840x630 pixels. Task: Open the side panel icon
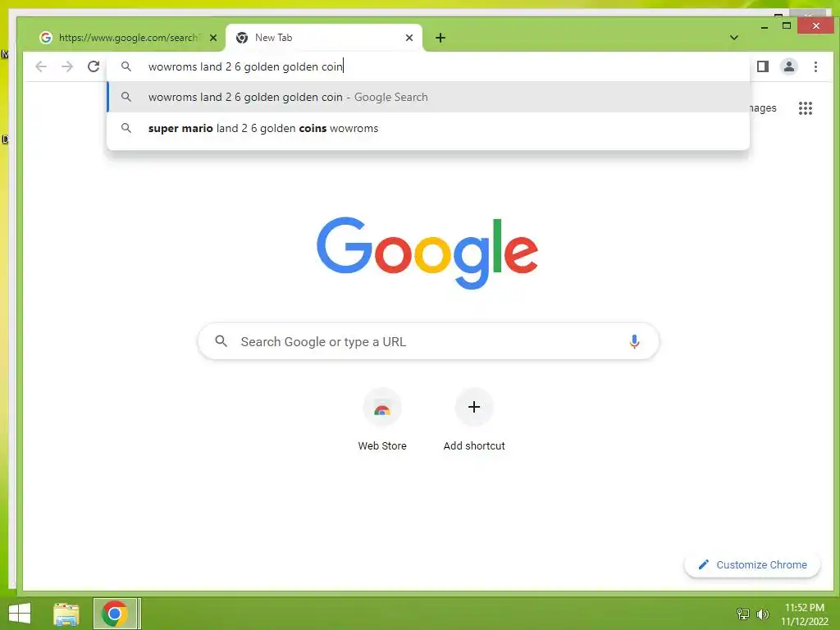click(763, 66)
